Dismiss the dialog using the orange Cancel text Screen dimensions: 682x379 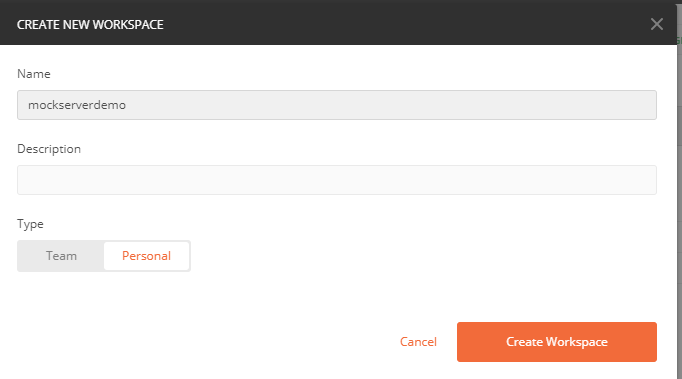418,342
